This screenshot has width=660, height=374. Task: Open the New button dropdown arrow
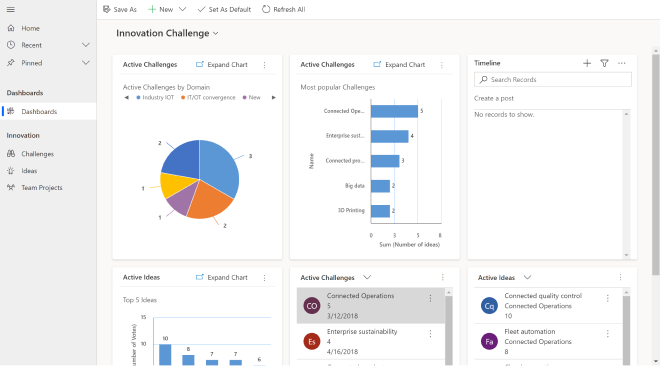point(182,9)
